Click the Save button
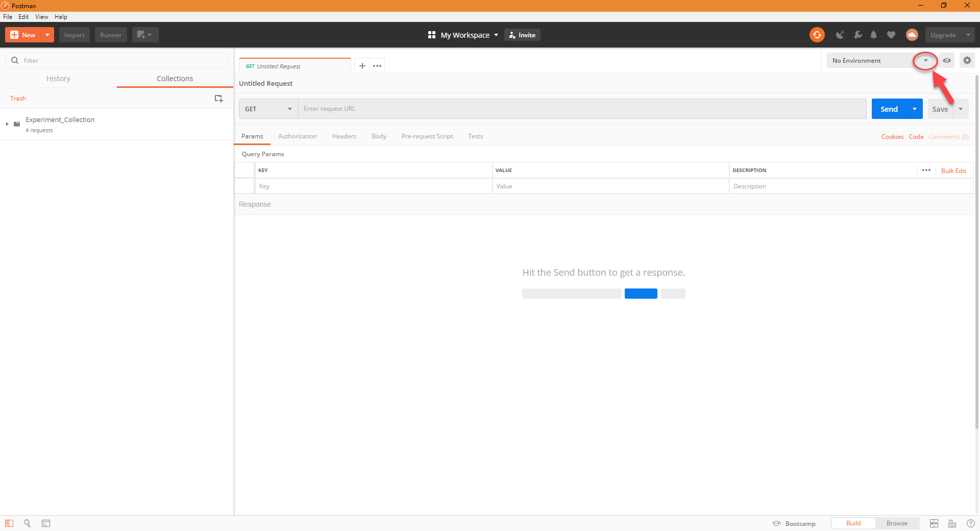 (940, 109)
